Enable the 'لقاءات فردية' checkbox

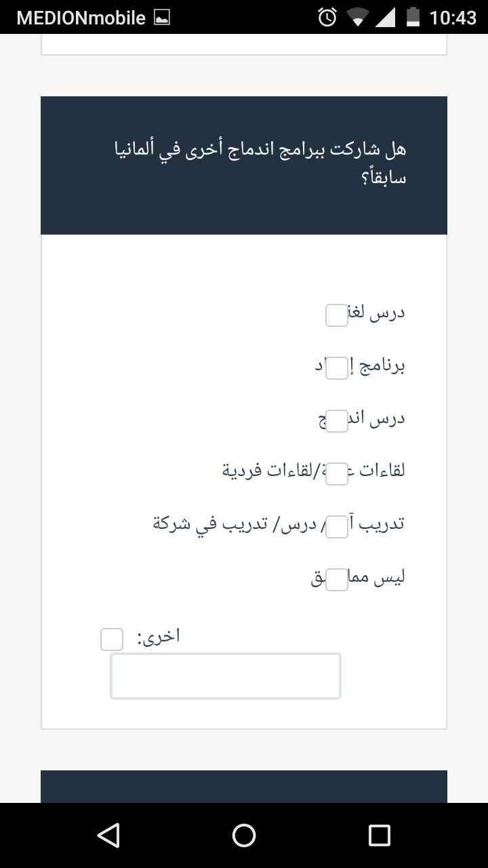[337, 474]
